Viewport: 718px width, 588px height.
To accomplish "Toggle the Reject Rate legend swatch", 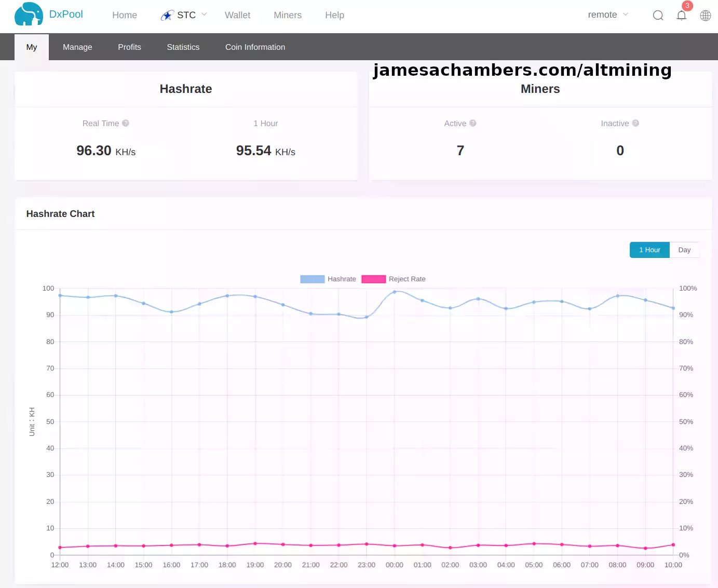I will (x=374, y=279).
